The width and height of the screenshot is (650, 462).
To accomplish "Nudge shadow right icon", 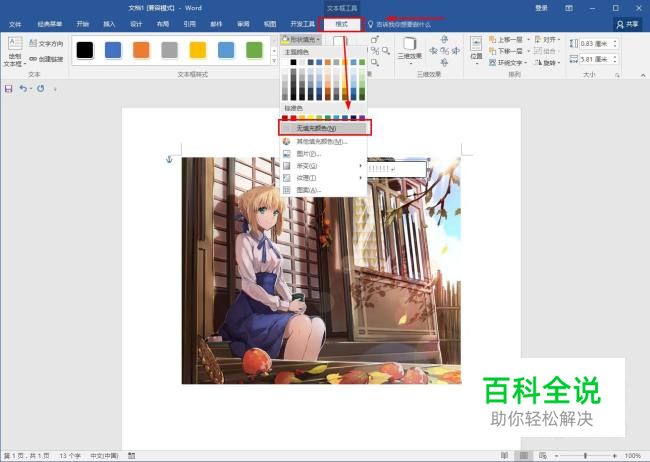I will pos(386,51).
